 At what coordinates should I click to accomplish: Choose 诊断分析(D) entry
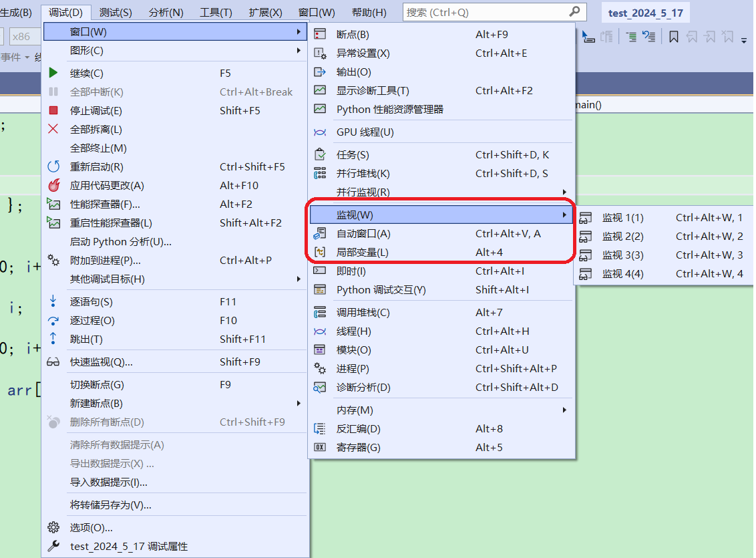click(441, 388)
